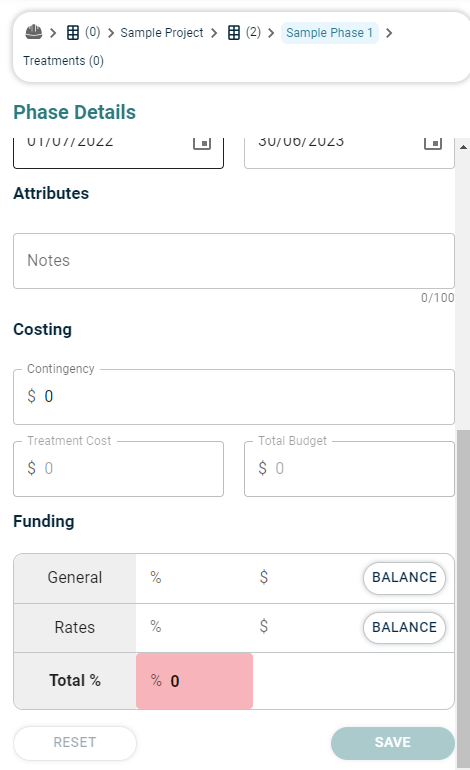Click the SAVE button
Screen dimensions: 470x770
coord(393,742)
